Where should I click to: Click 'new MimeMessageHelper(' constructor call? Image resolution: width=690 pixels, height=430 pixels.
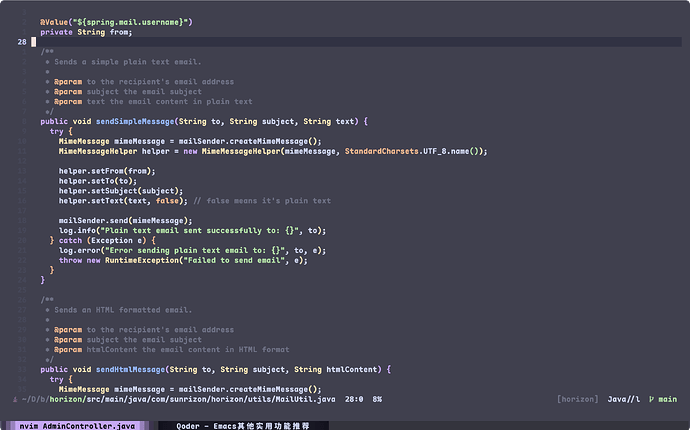[x=234, y=151]
